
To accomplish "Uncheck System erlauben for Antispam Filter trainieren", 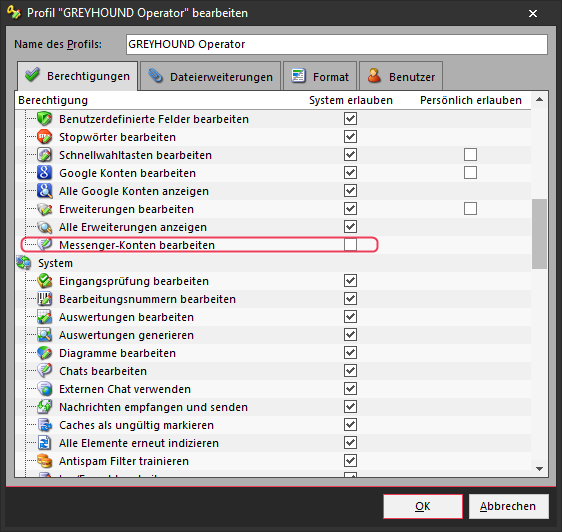I will (350, 461).
